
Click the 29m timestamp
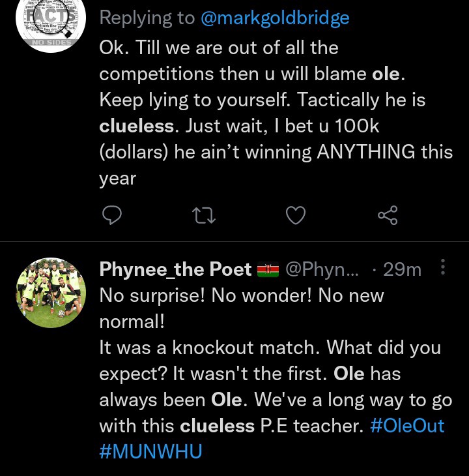[x=402, y=269]
